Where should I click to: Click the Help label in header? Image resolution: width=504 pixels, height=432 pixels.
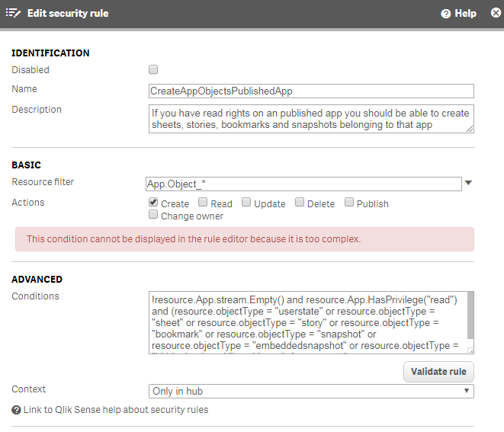pos(465,14)
